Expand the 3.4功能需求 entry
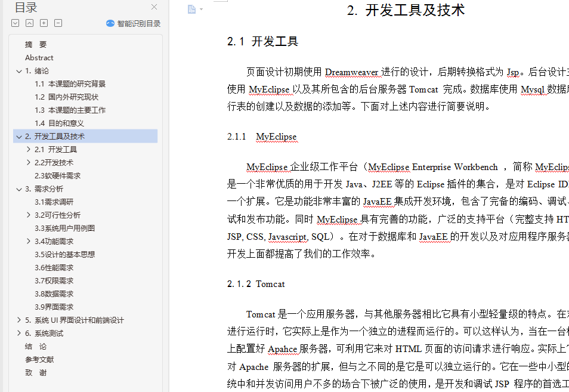 28,241
